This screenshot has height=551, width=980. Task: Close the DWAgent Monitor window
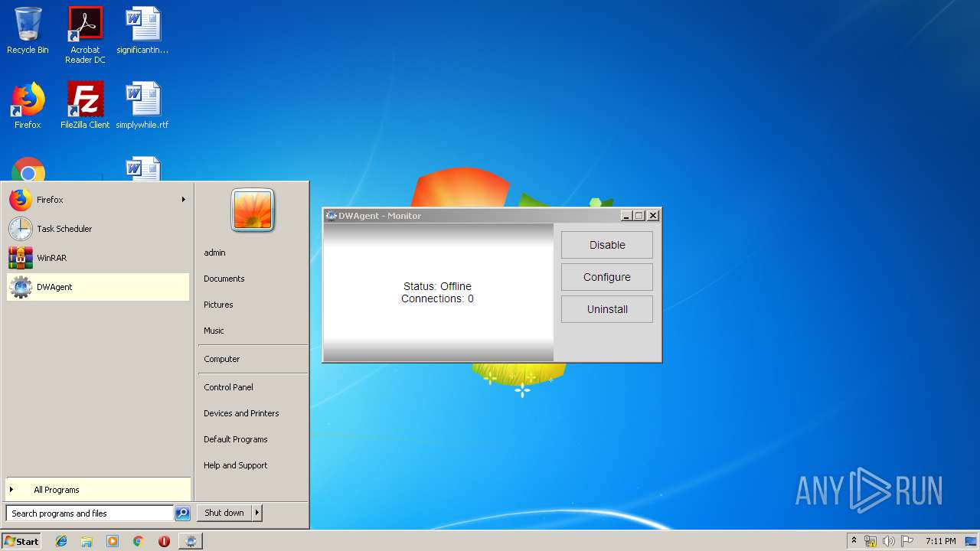[653, 216]
